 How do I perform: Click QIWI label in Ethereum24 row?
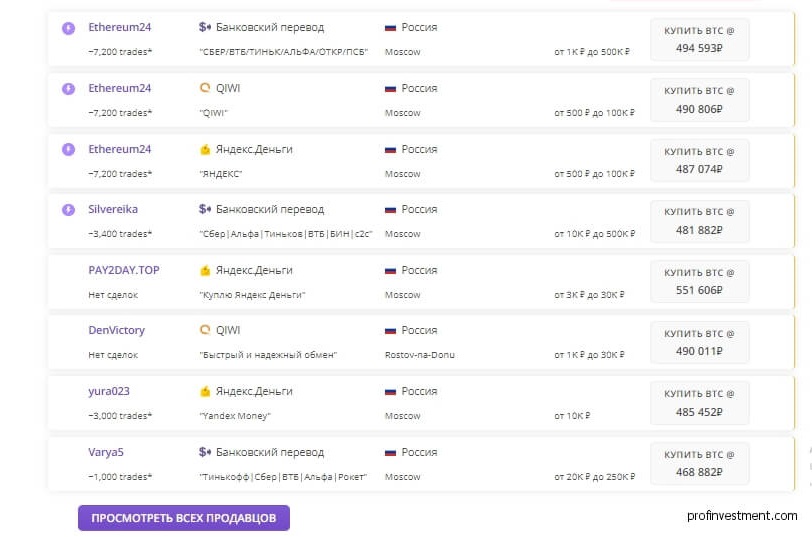coord(228,88)
